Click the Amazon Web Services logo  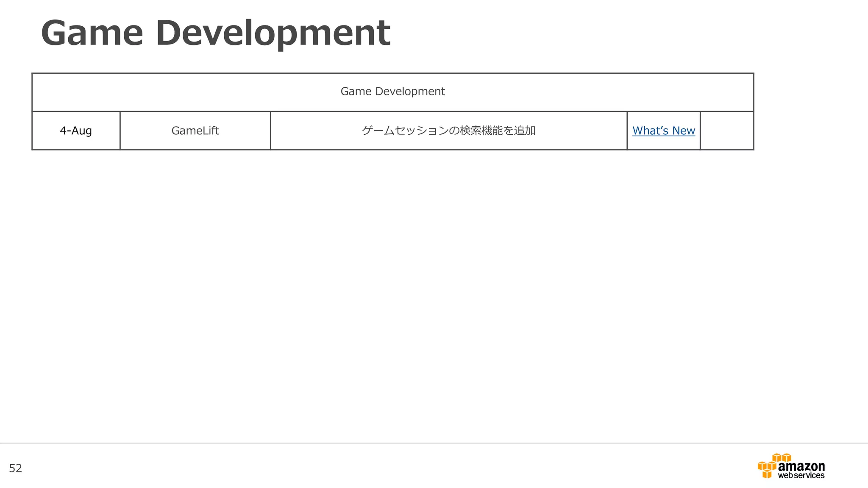click(791, 466)
